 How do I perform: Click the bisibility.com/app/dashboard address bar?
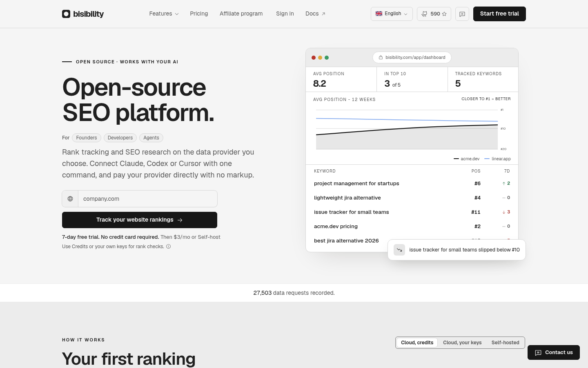412,57
